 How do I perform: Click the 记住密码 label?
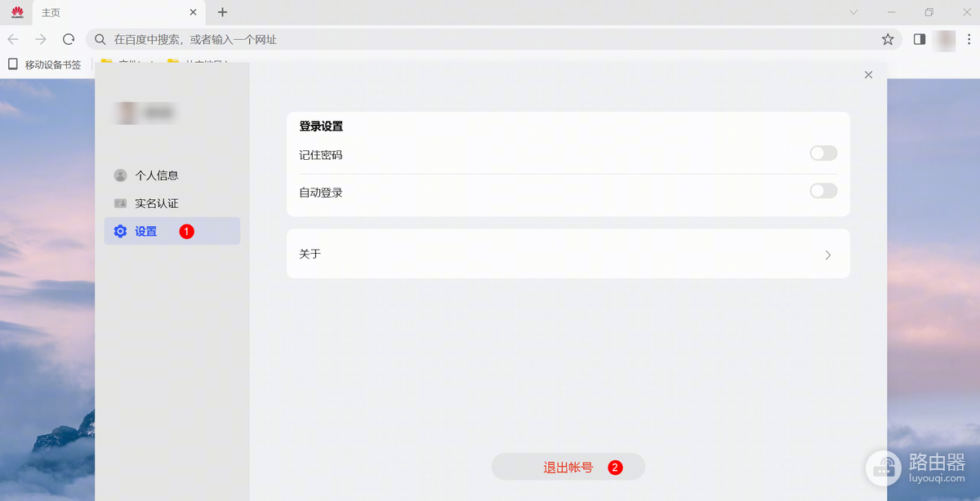tap(321, 154)
